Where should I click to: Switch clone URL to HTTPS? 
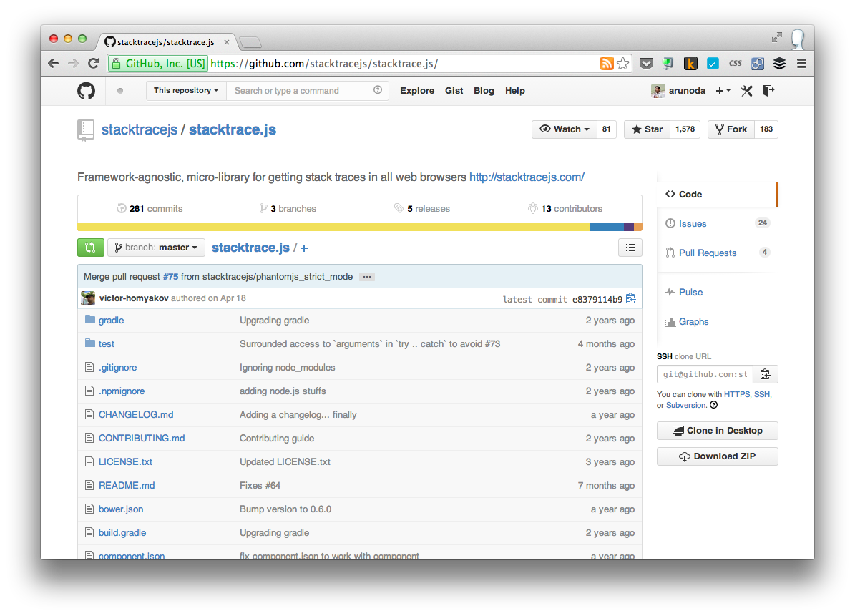click(x=737, y=394)
